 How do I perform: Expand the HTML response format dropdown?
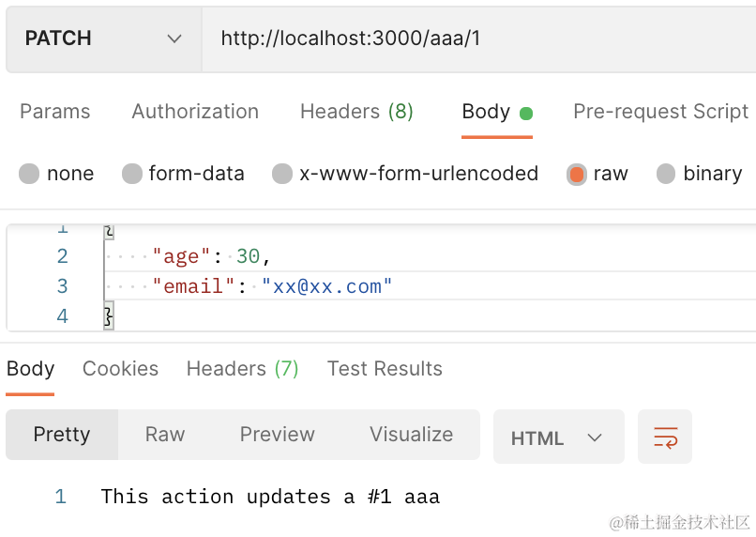tap(558, 437)
